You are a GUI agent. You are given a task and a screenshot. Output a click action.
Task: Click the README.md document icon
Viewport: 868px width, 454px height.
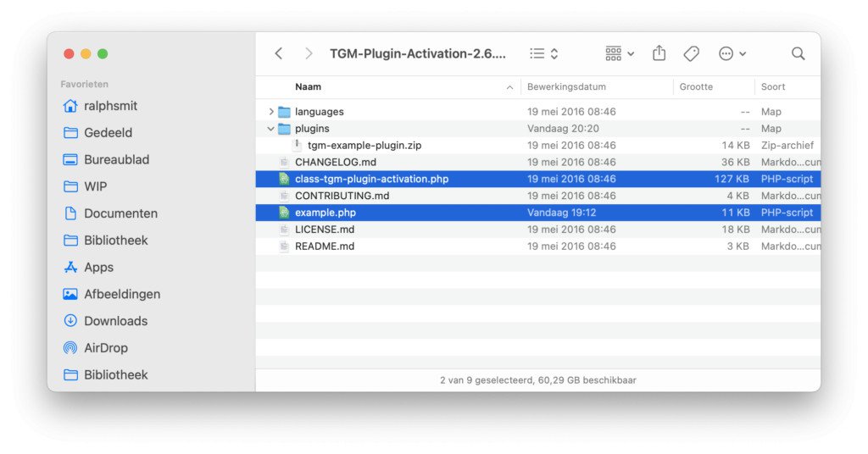[x=284, y=246]
